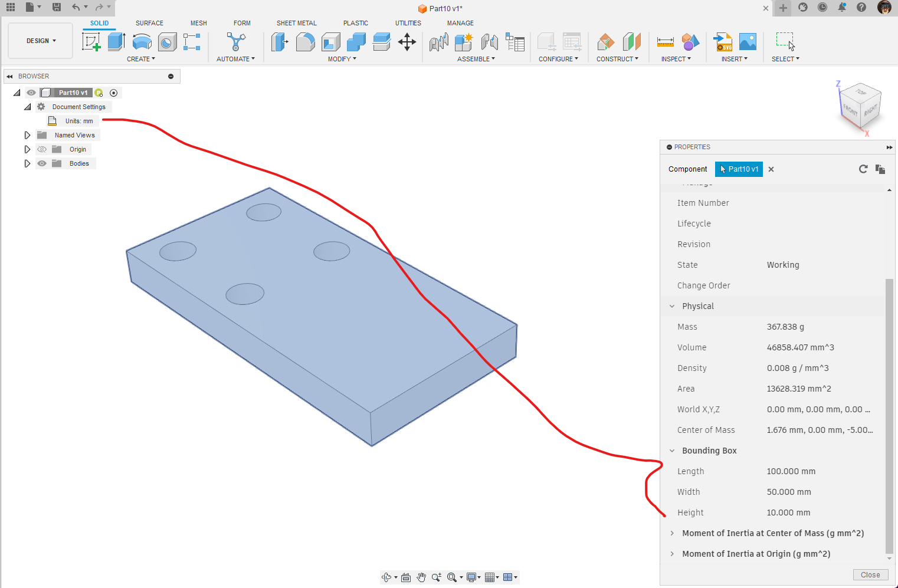
Task: Select the Measure tool under Inspect
Action: click(x=666, y=42)
